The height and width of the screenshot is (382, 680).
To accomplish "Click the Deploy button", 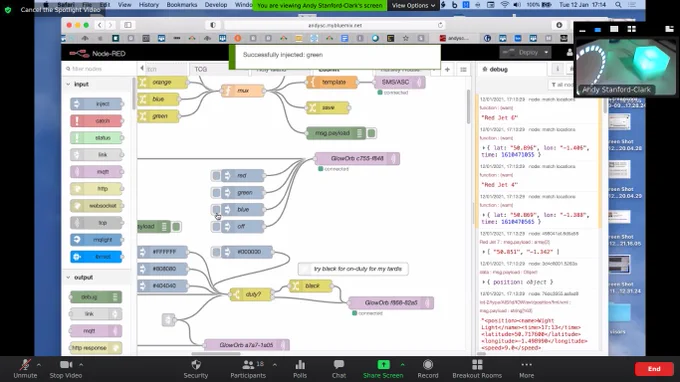I will tap(522, 52).
